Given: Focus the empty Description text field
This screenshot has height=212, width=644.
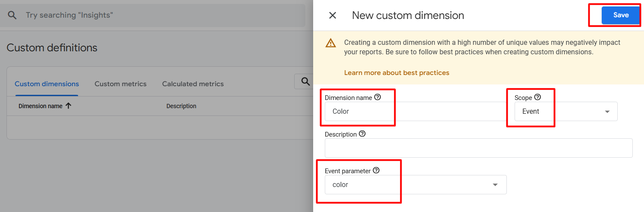Looking at the screenshot, I should pos(478,148).
